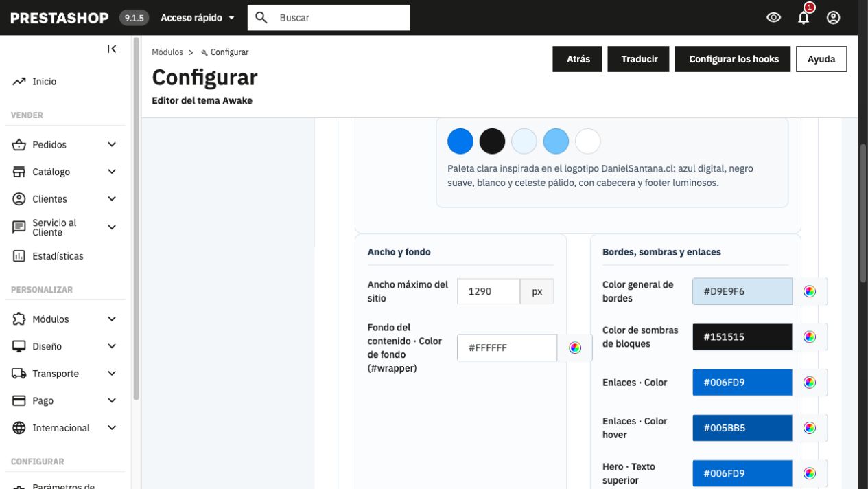Open color picker for Enlaces Color hover
The height and width of the screenshot is (489, 868).
810,427
